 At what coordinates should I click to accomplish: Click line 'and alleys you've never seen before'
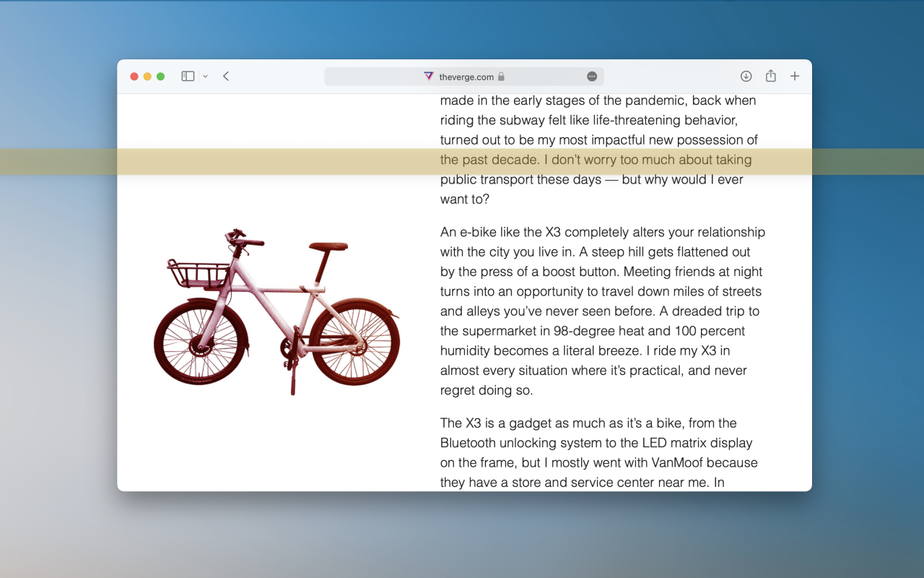click(600, 311)
